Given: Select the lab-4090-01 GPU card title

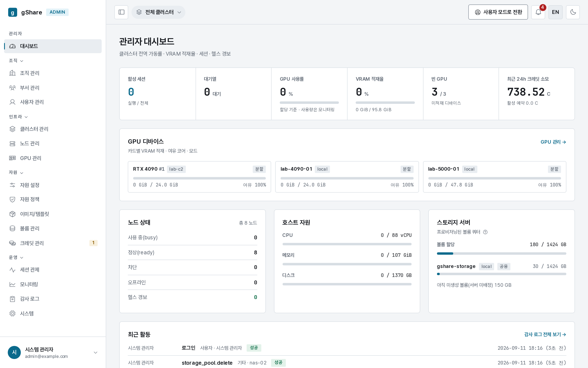Looking at the screenshot, I should pos(296,169).
